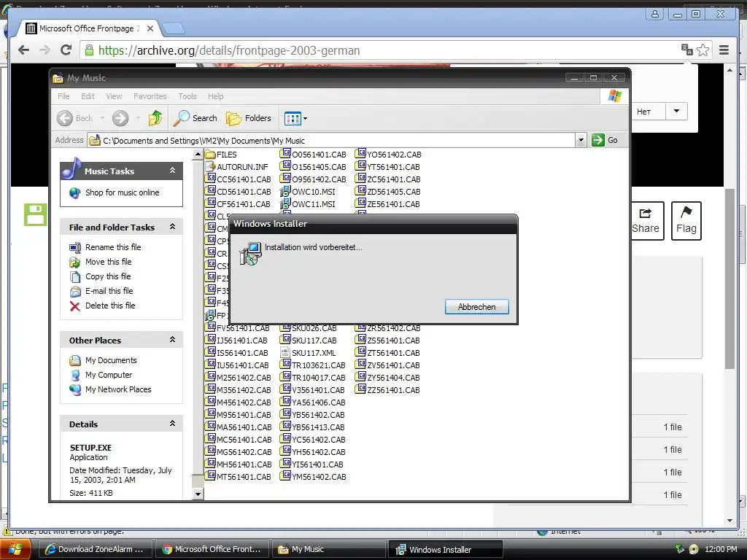Reload the archive.org page

coord(66,50)
